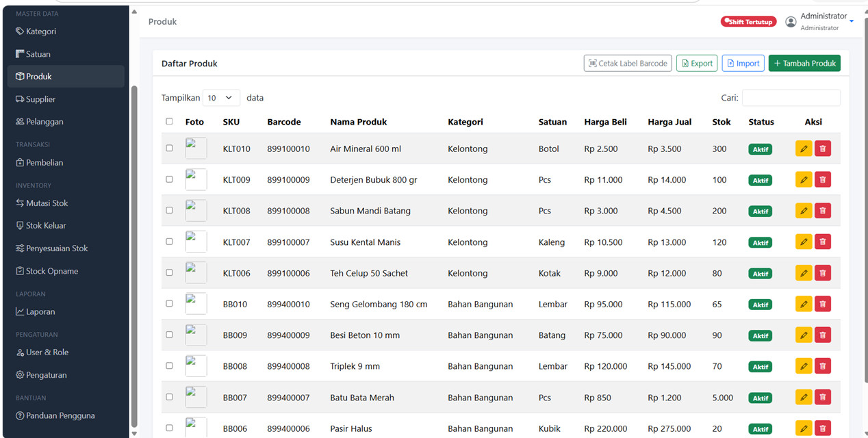
Task: Select the BB009 row checkbox
Action: coord(169,335)
